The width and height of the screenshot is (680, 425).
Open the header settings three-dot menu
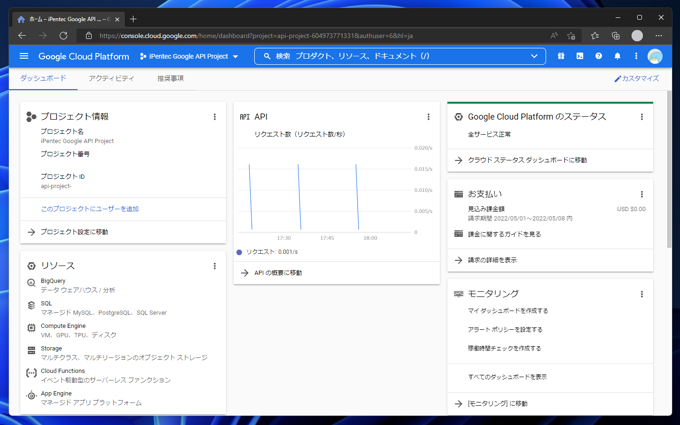point(636,56)
